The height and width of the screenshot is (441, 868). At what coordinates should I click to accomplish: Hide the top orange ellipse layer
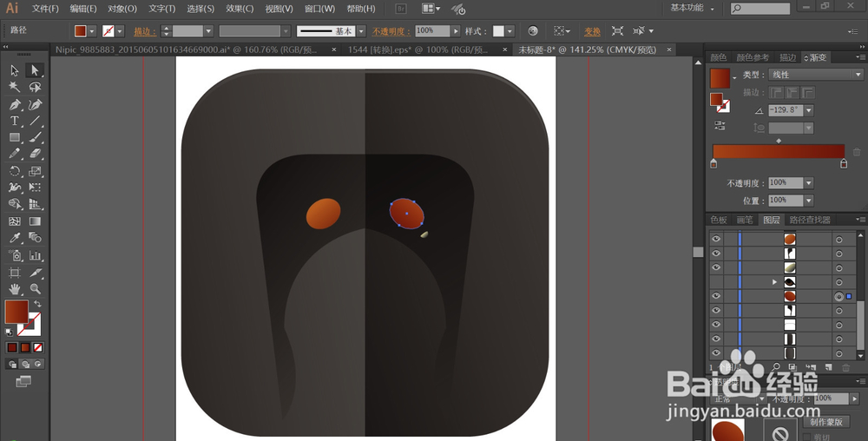point(716,239)
